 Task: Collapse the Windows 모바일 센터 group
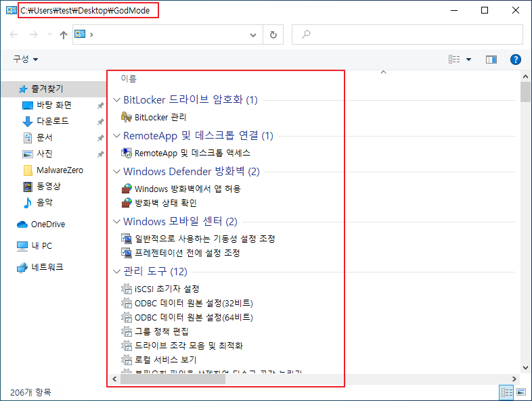(116, 222)
